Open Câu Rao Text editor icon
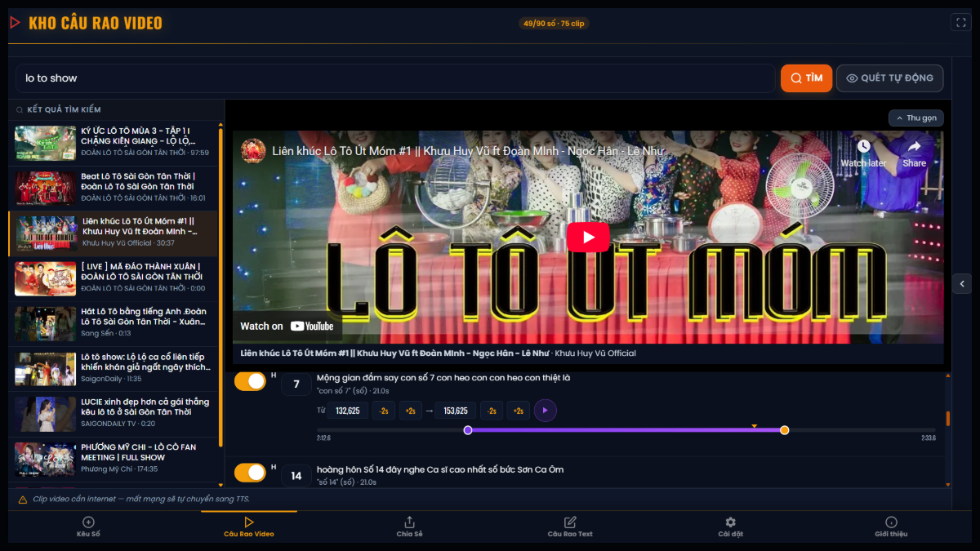This screenshot has width=980, height=551. 569,522
